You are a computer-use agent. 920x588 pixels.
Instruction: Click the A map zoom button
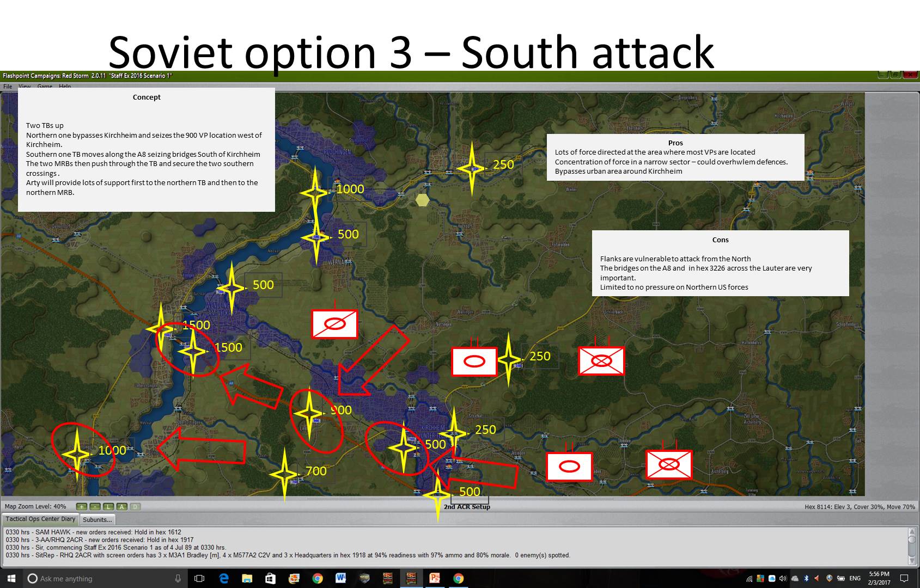121,506
